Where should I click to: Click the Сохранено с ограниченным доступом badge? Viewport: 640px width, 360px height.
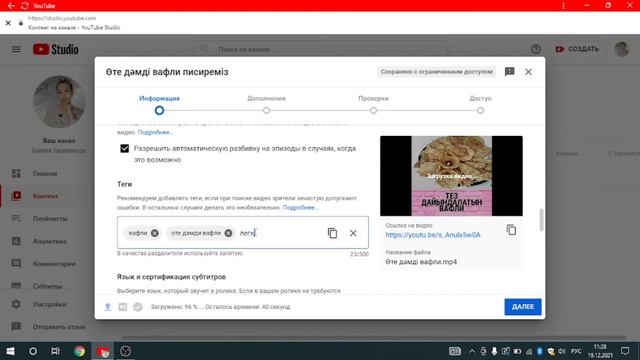(436, 72)
